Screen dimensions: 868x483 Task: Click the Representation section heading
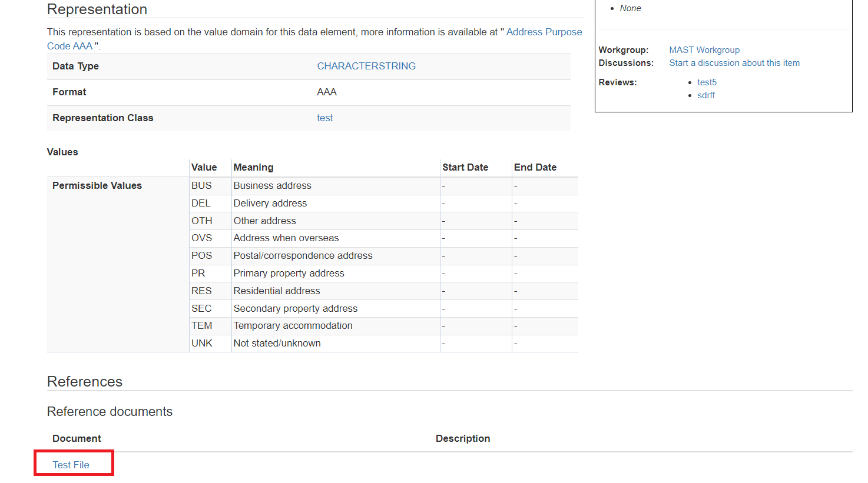[97, 9]
